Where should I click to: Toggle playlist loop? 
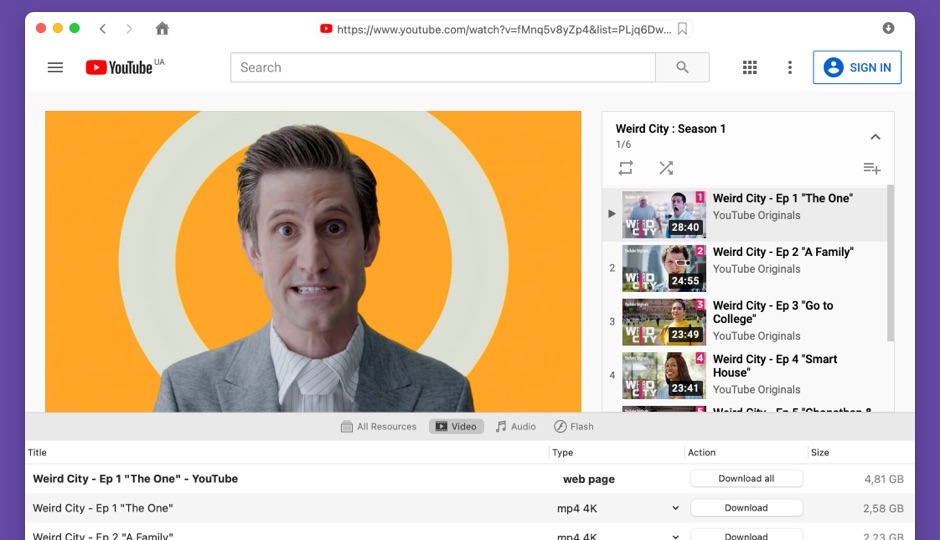pyautogui.click(x=626, y=168)
